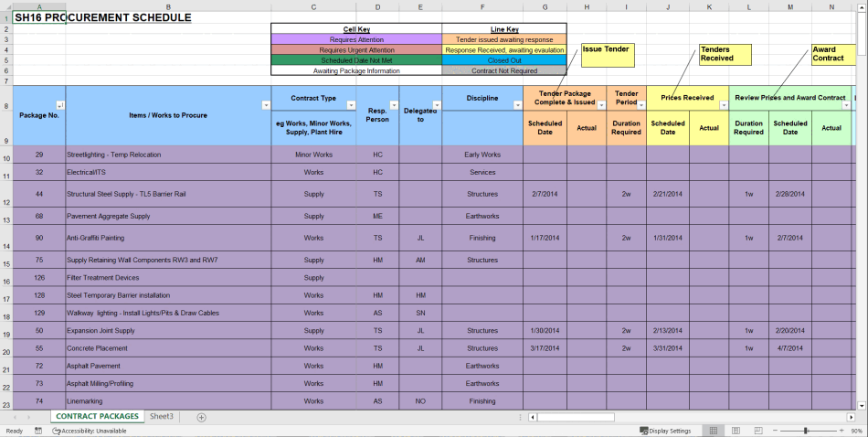Select the red Requires Urgent Attention key cell
Screen dimensions: 868x437
tap(356, 50)
